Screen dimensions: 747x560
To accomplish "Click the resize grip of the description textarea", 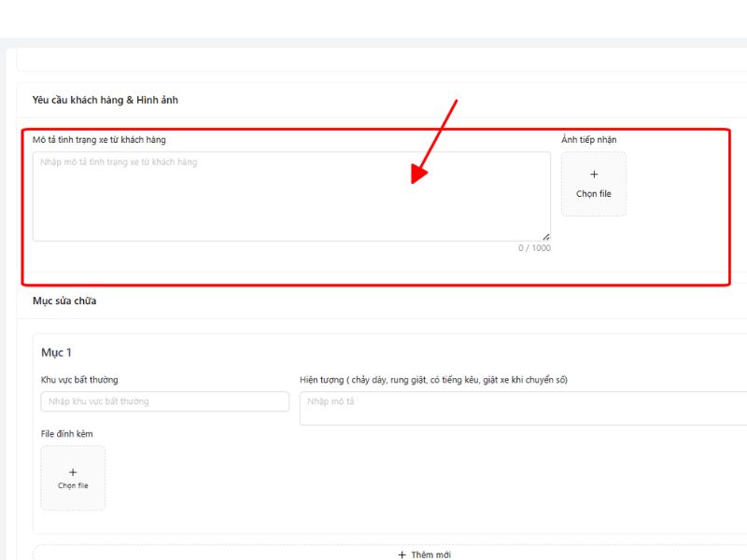I will pyautogui.click(x=545, y=237).
